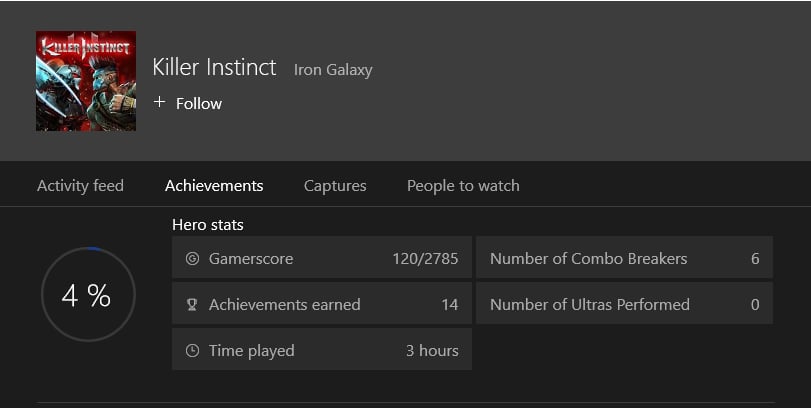Click the 4 % completion progress ring
Screen dimensions: 811x408
[x=88, y=294]
